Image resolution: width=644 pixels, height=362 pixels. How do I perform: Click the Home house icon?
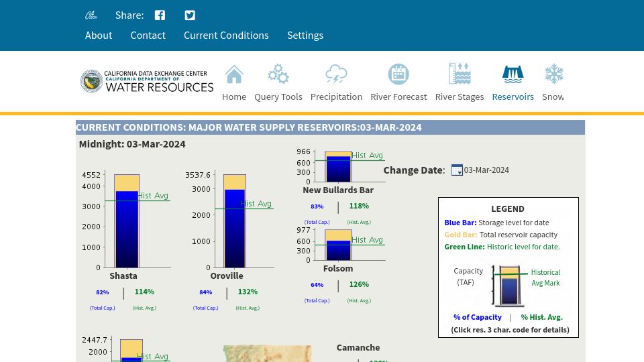click(x=234, y=74)
